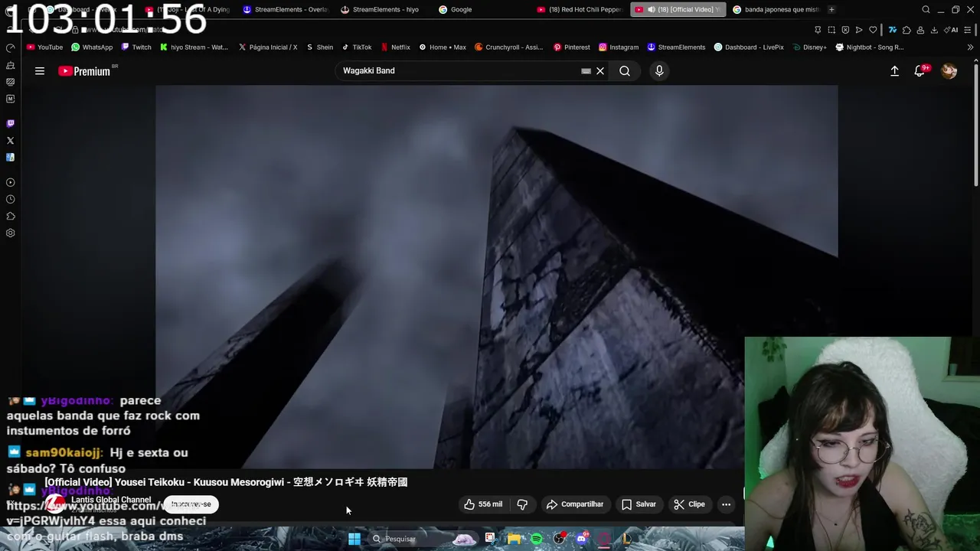Switch to StreamElements - Overlay tab
This screenshot has width=980, height=551.
point(286,10)
